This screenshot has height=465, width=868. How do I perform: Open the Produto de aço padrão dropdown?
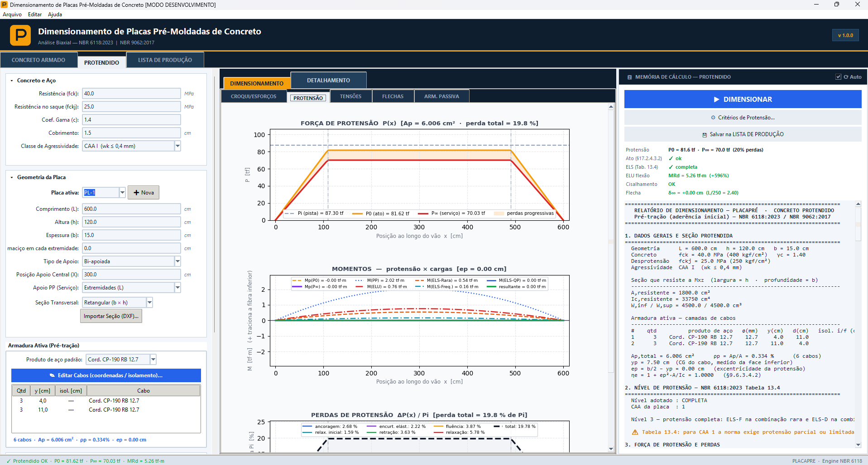click(x=153, y=360)
